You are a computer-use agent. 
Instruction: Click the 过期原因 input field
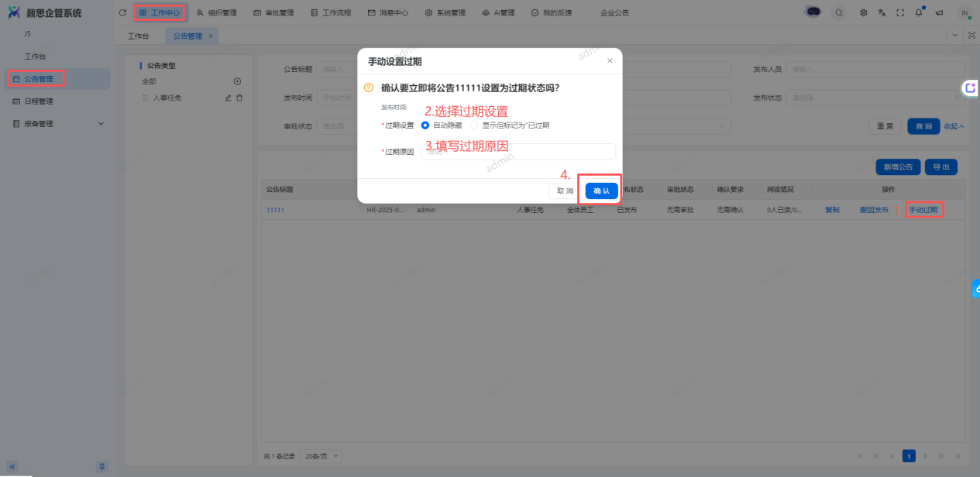pyautogui.click(x=518, y=152)
